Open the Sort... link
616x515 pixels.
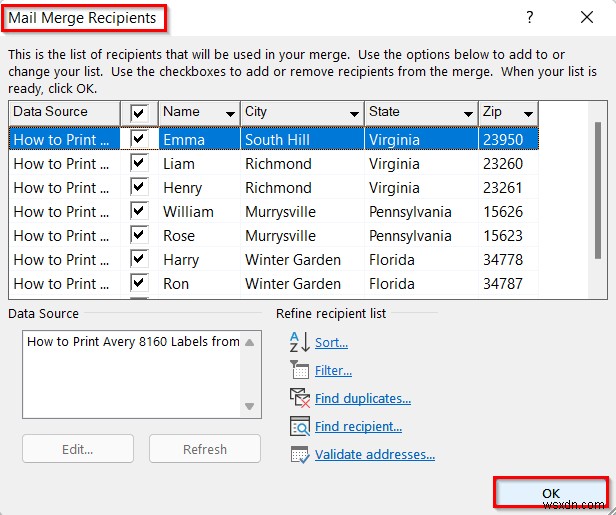(331, 343)
